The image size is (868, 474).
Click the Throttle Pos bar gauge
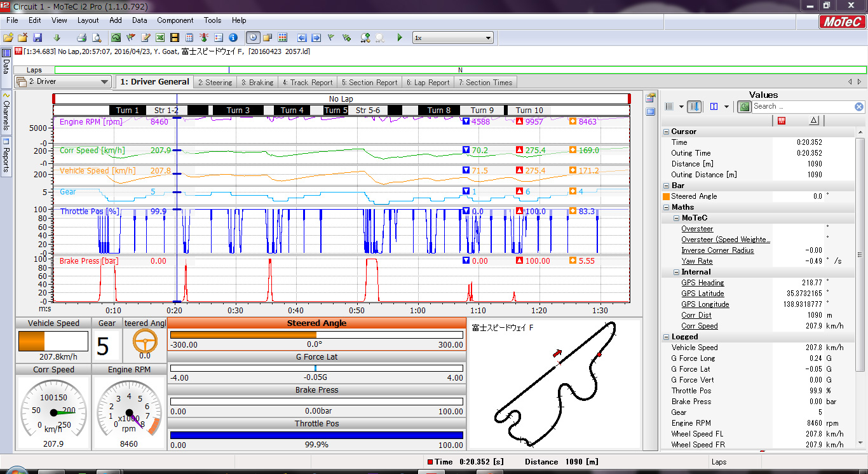click(x=316, y=435)
